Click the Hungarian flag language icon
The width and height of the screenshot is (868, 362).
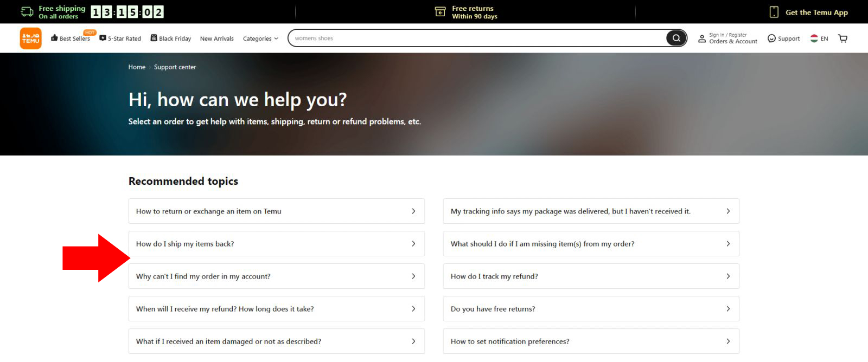click(814, 38)
